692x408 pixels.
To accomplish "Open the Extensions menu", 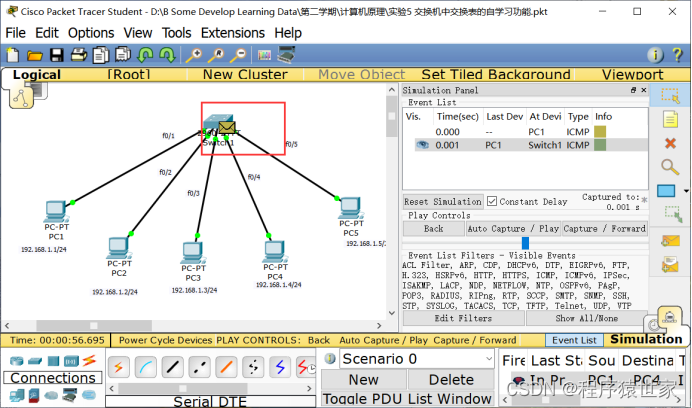I will tap(233, 33).
